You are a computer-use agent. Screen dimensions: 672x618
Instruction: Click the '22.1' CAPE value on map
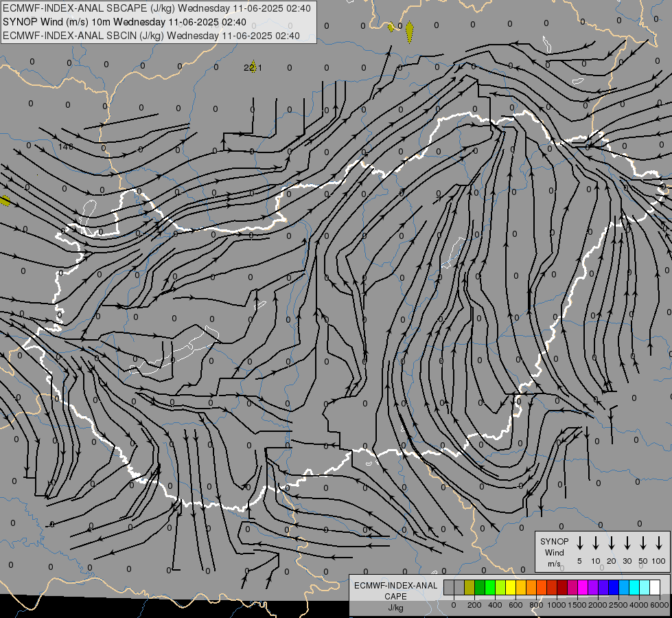click(253, 68)
